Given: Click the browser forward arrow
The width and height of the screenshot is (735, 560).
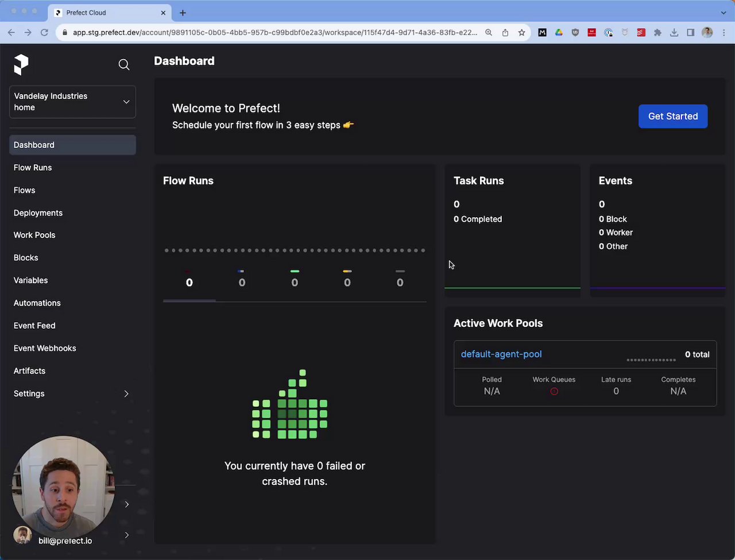Looking at the screenshot, I should [28, 33].
